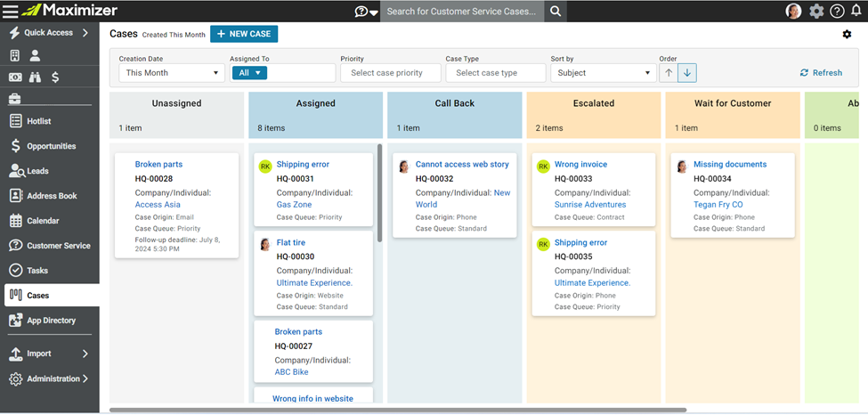
Task: Expand the Import submenu arrow
Action: pyautogui.click(x=85, y=354)
